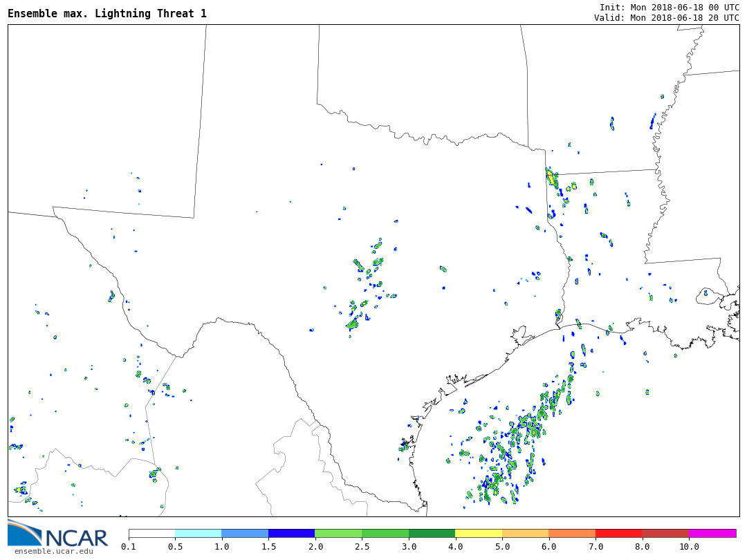Click the white first colorbar segment
Screen dimensions: 747x560
[x=152, y=534]
